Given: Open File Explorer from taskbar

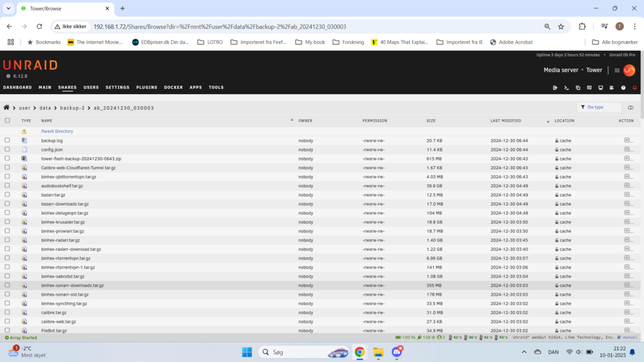Looking at the screenshot, I should tap(378, 352).
